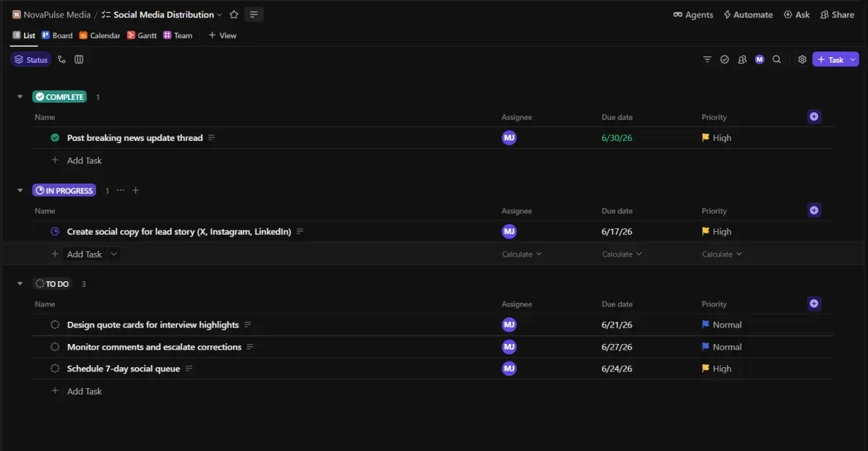Click the plus column icon in TO DO header

pos(814,304)
